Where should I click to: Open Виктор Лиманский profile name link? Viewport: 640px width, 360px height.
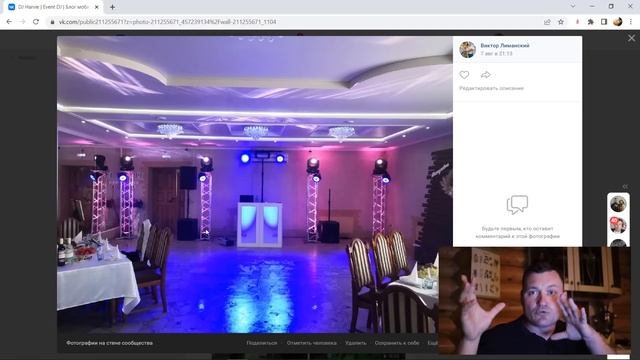[x=504, y=46]
